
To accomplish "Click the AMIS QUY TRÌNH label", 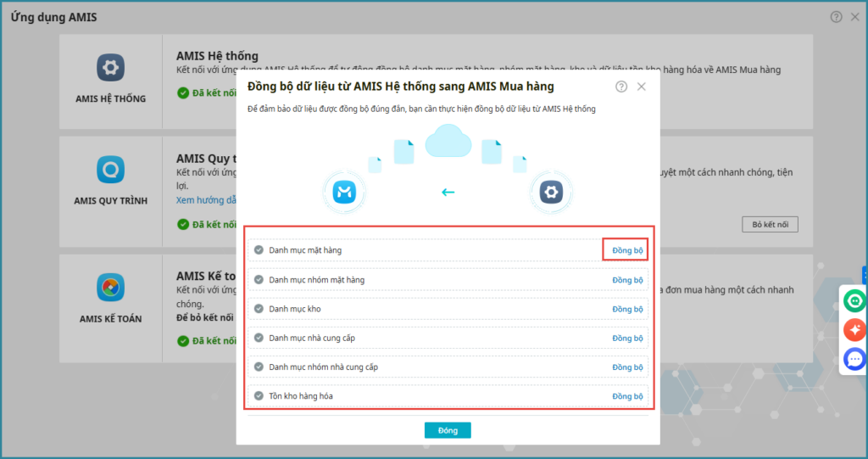I will pyautogui.click(x=111, y=201).
